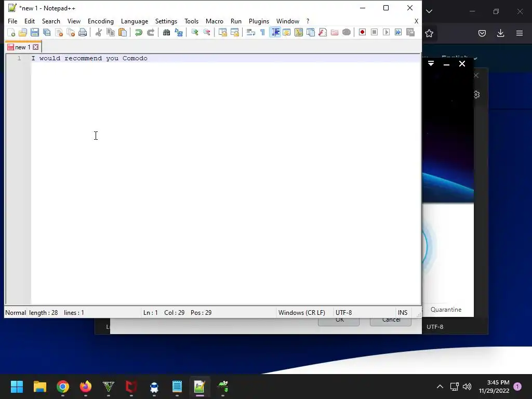This screenshot has height=399, width=532.
Task: Toggle show all characters pilcrow icon
Action: [x=262, y=32]
